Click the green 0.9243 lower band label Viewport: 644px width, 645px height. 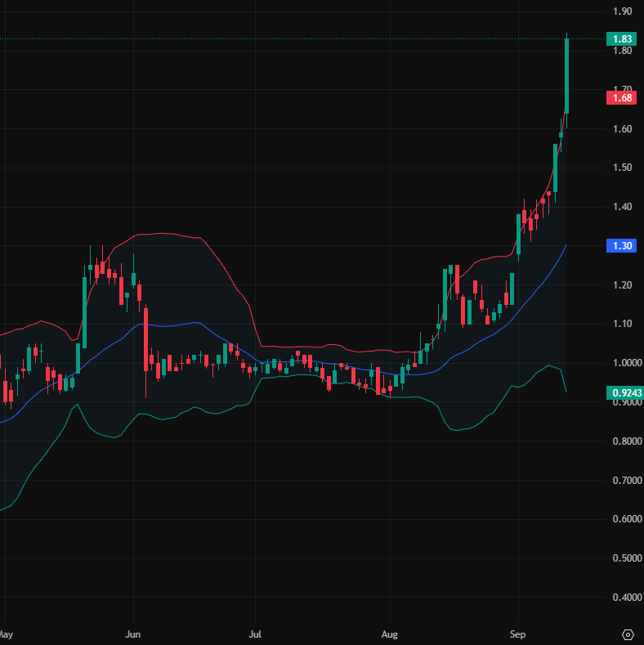[625, 393]
